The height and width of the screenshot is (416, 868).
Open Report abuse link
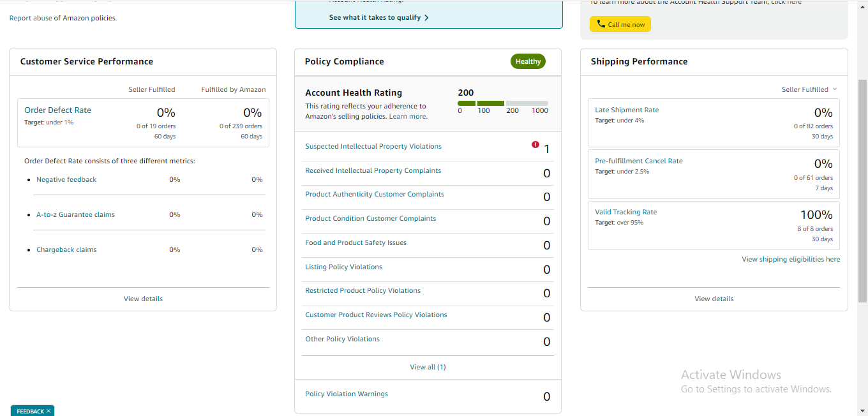click(30, 18)
